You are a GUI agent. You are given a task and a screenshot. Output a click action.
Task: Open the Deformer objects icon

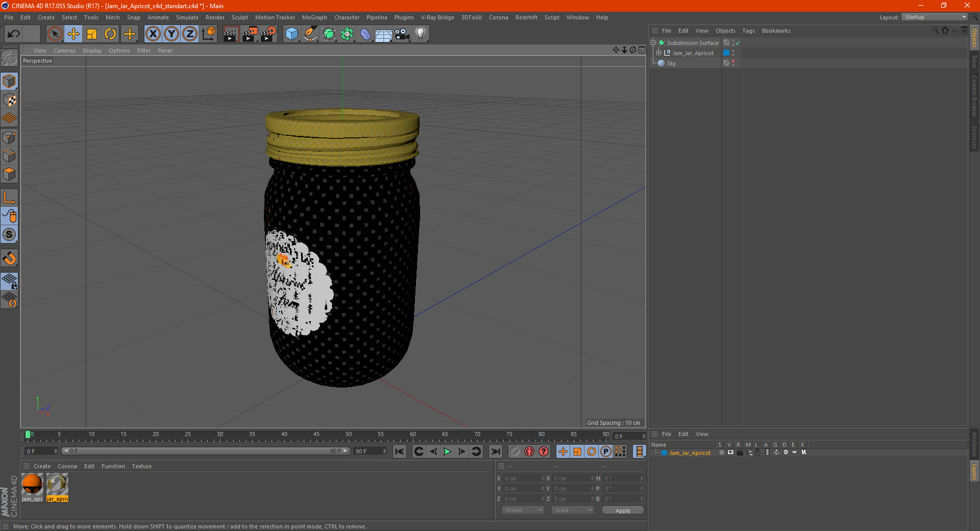(365, 34)
